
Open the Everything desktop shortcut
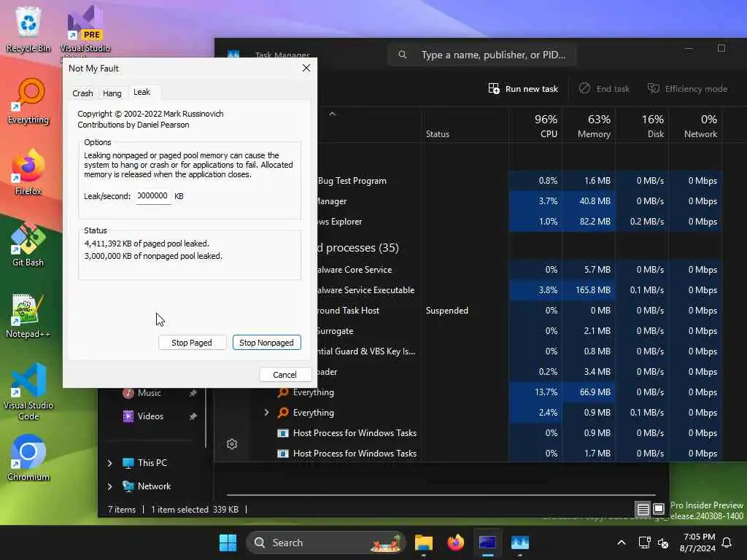(x=28, y=101)
